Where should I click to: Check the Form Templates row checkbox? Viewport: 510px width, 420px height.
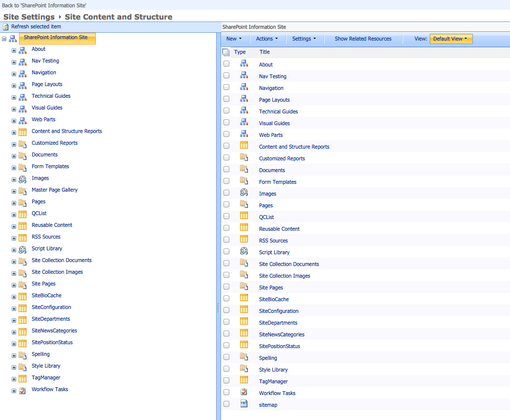(226, 181)
